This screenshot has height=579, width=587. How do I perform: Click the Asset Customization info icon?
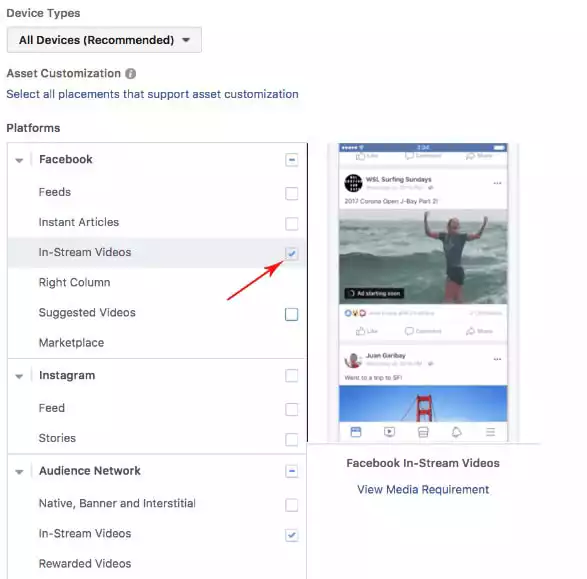pos(130,73)
